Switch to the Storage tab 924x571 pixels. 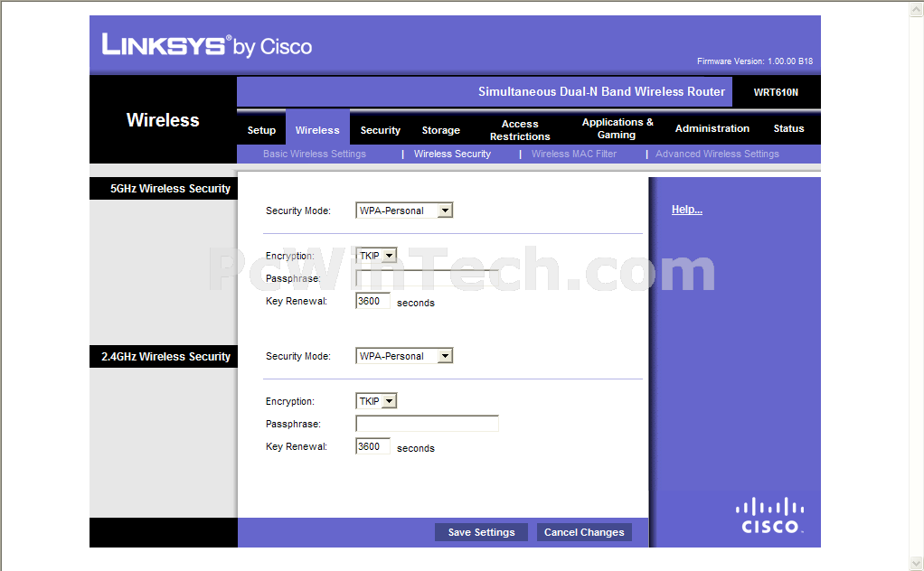tap(441, 130)
